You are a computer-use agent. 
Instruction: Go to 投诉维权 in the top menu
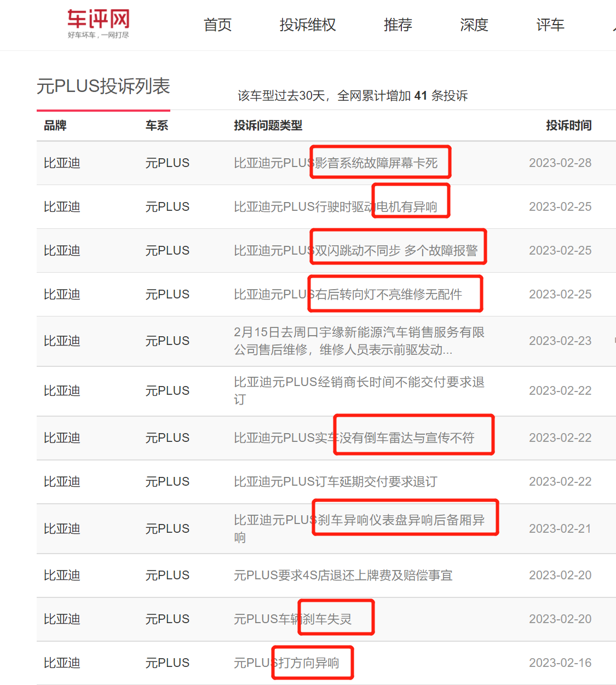(308, 25)
